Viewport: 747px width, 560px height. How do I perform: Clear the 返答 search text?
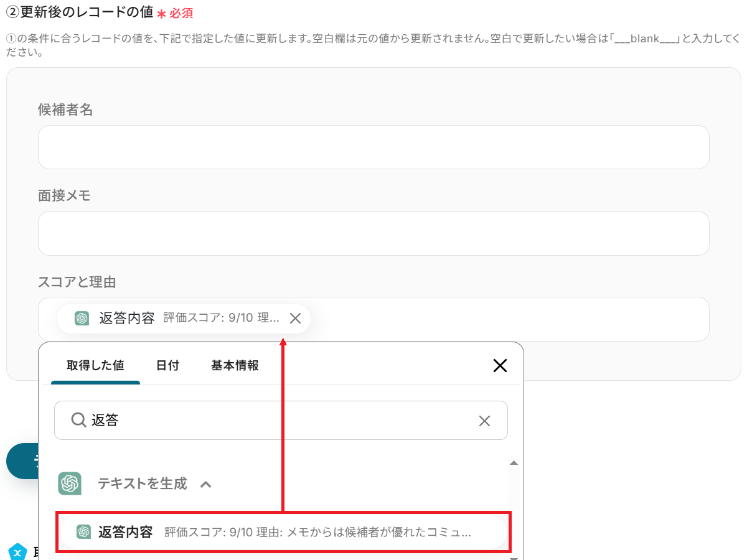pos(484,421)
